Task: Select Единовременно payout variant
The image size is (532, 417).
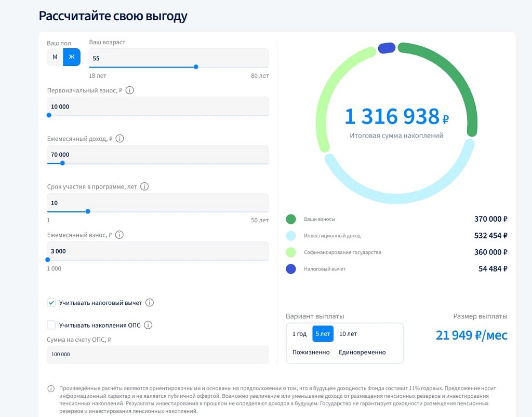Action: pyautogui.click(x=362, y=352)
